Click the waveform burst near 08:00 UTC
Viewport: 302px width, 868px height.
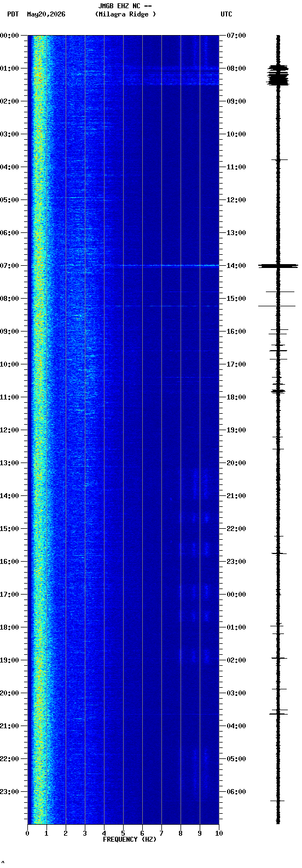tap(278, 75)
